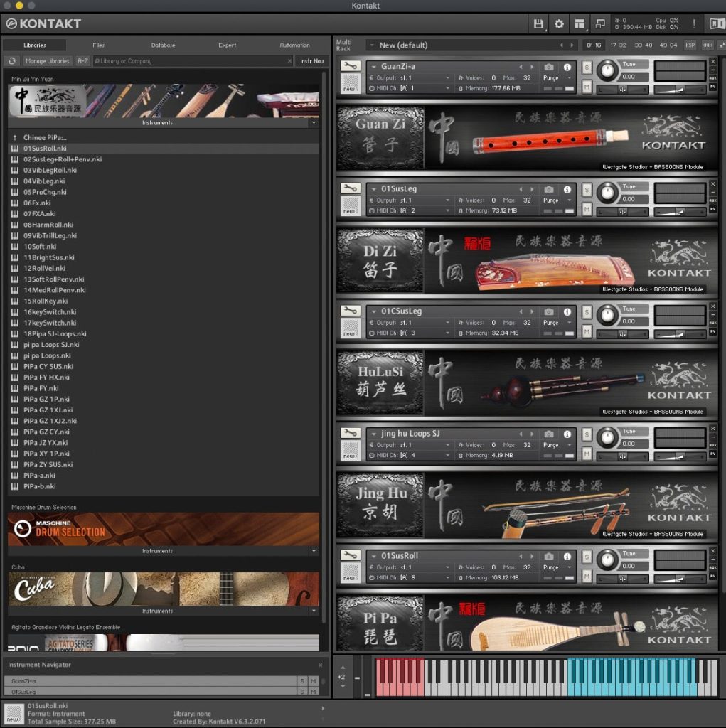This screenshot has height=728, width=726.
Task: Click the KSP script button
Action: pyautogui.click(x=690, y=45)
